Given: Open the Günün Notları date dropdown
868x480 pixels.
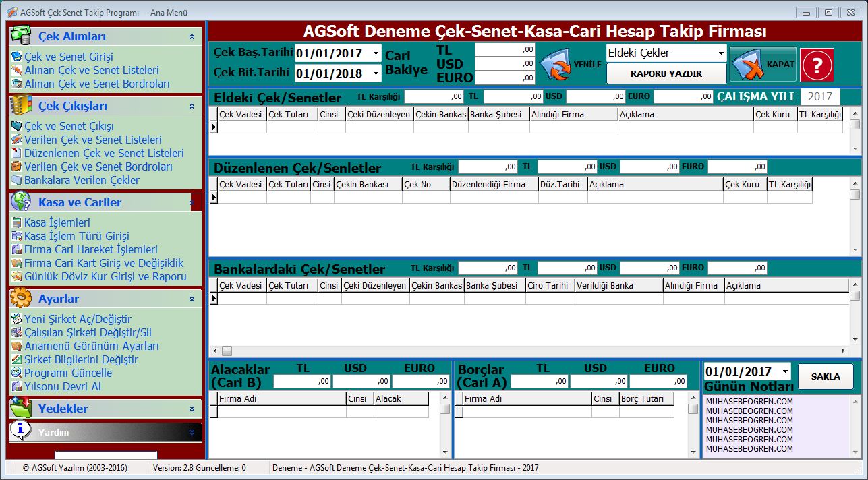Looking at the screenshot, I should (785, 371).
